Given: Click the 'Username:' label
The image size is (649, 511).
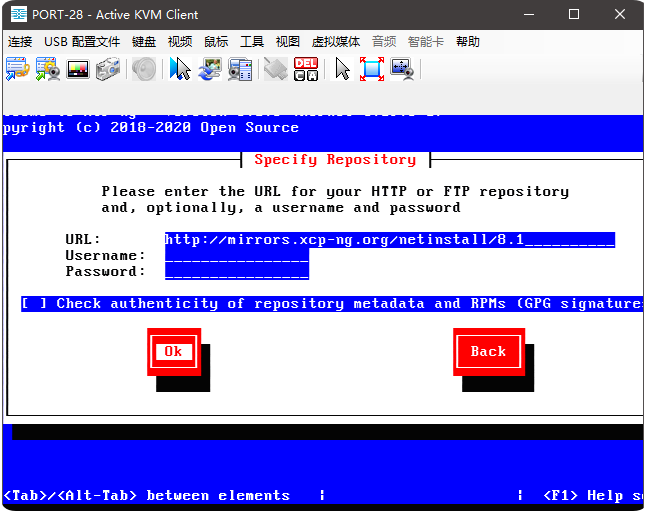Looking at the screenshot, I should click(x=105, y=256).
